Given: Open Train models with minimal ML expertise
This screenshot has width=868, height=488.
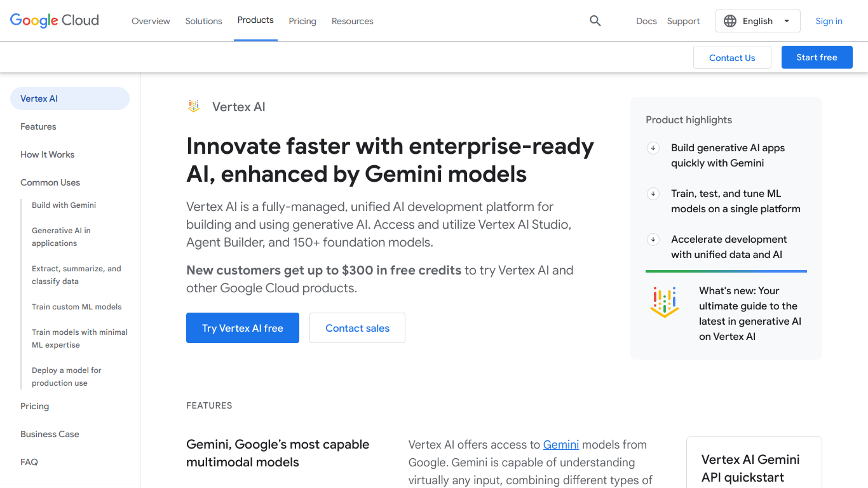Looking at the screenshot, I should click(x=79, y=339).
